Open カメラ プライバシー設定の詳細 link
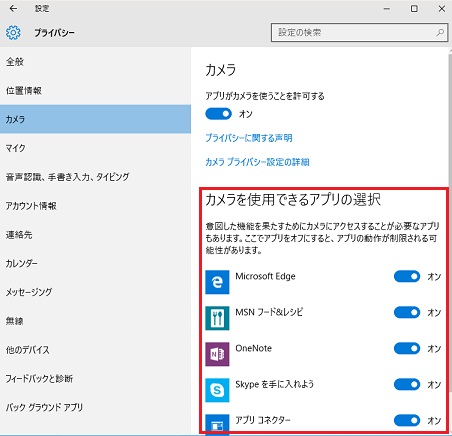The image size is (452, 436). point(257,162)
